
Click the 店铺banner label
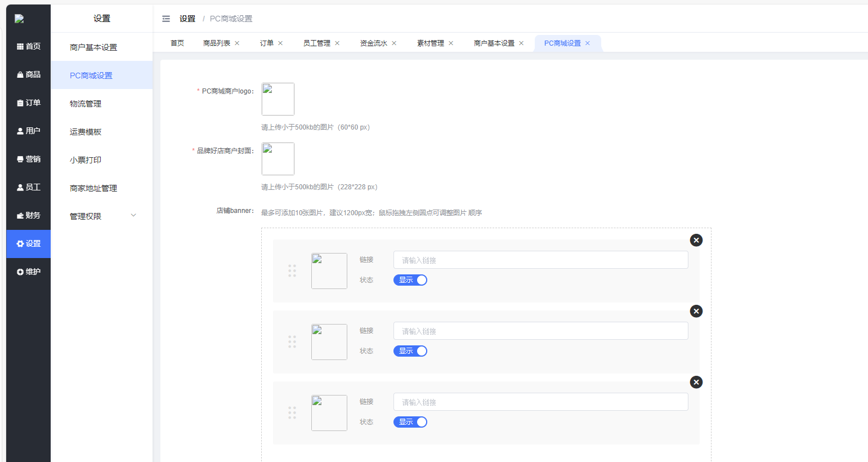(x=235, y=211)
